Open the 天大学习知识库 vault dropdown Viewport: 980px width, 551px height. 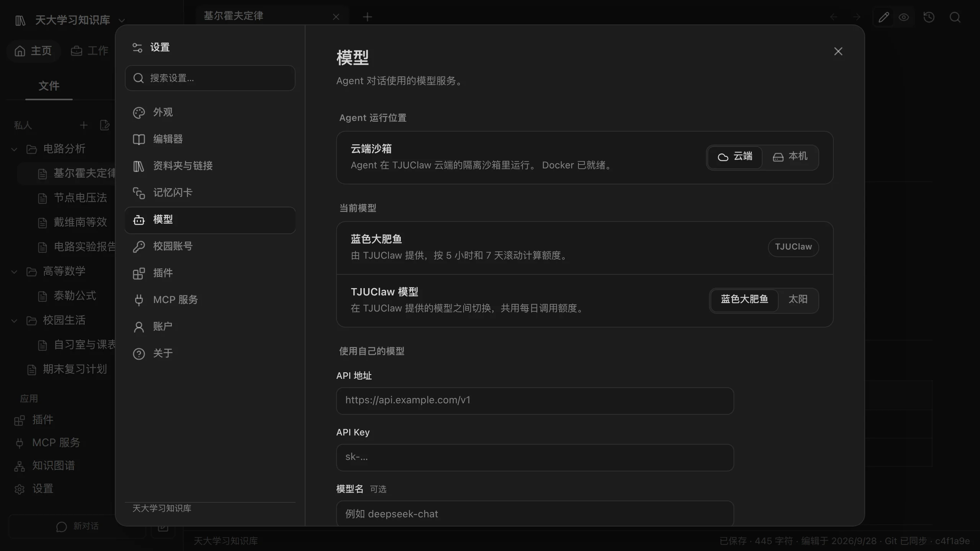click(x=122, y=20)
